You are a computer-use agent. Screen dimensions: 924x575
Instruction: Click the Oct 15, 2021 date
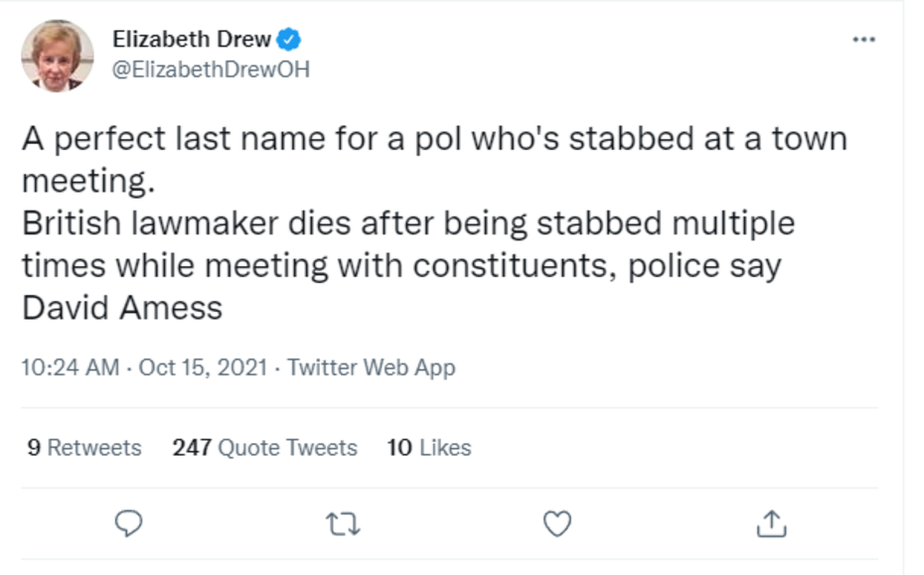[203, 367]
